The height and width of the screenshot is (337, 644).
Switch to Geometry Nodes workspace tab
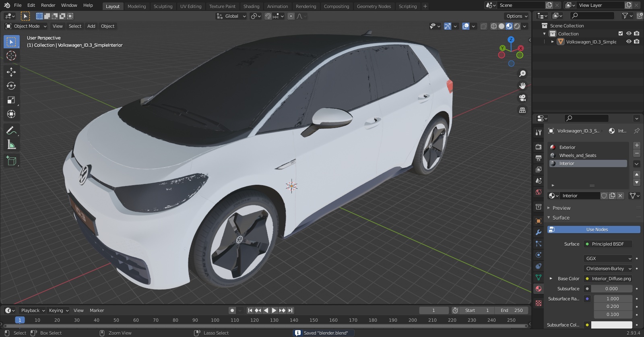(x=374, y=6)
